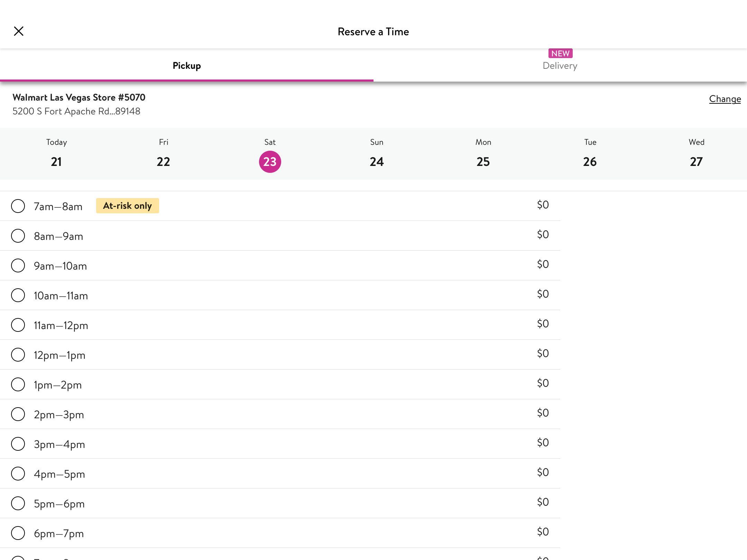
Task: Switch to the Delivery tab
Action: coord(560,66)
